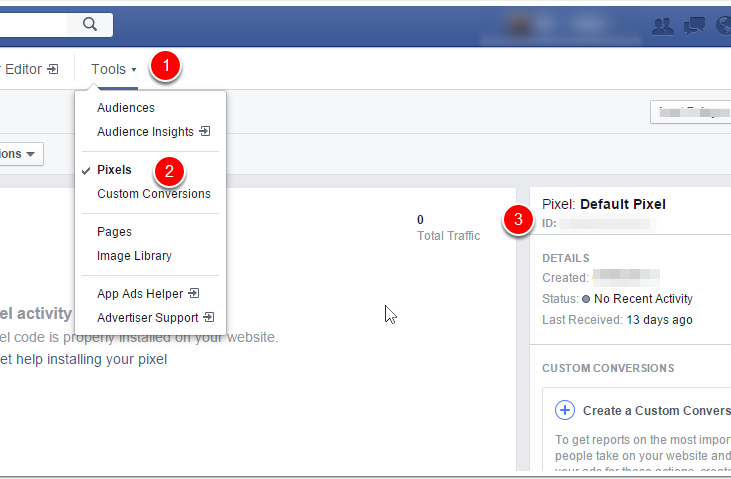Screen dimensions: 731x479
Task: Click the Total Traffic label
Action: click(448, 236)
